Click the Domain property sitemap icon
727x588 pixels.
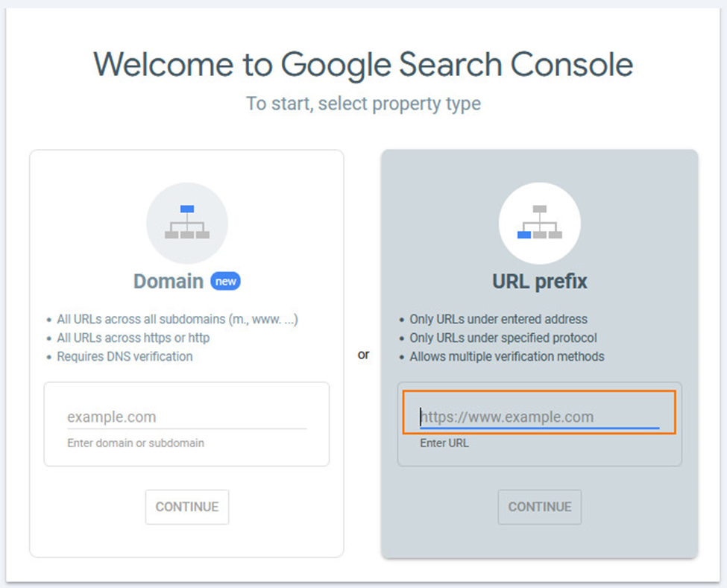[x=187, y=223]
